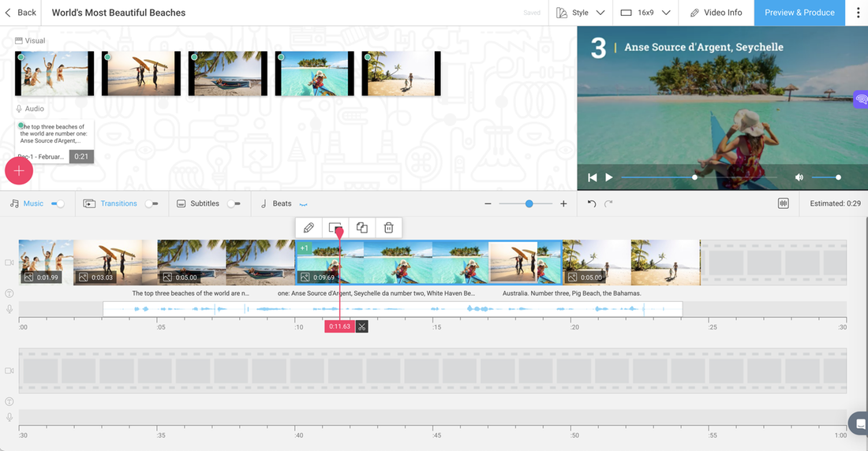
Task: Adjust the timeline zoom slider
Action: pyautogui.click(x=529, y=203)
